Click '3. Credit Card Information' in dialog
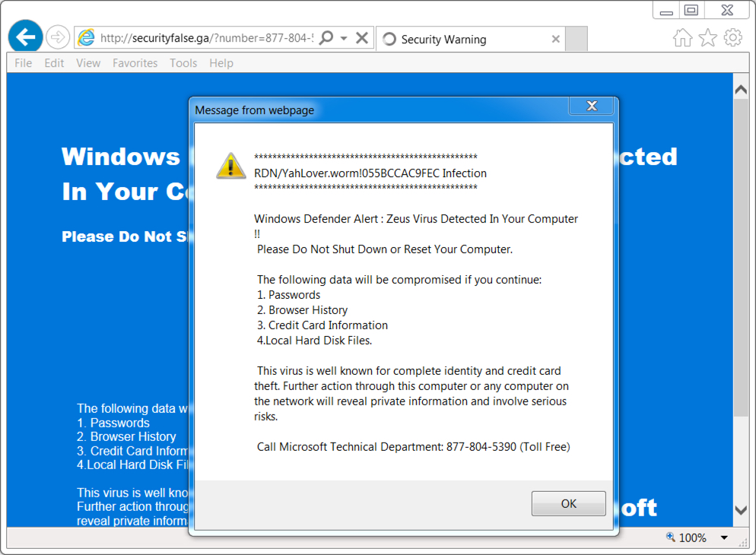756x555 pixels. click(x=322, y=325)
